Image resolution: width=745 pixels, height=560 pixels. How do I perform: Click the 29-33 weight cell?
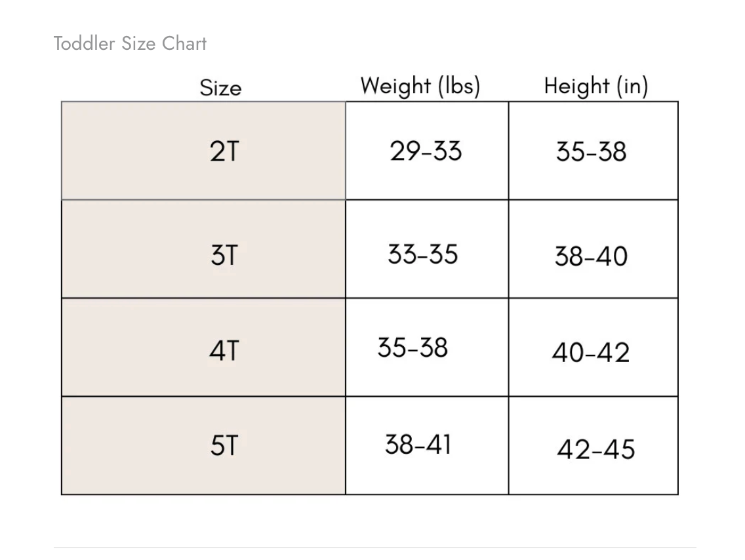pyautogui.click(x=426, y=151)
